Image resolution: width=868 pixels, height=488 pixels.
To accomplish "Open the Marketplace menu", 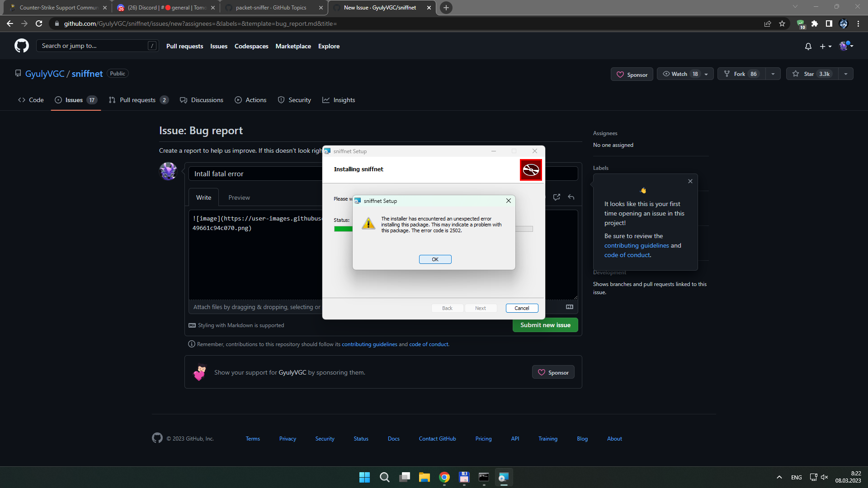I will click(x=293, y=46).
